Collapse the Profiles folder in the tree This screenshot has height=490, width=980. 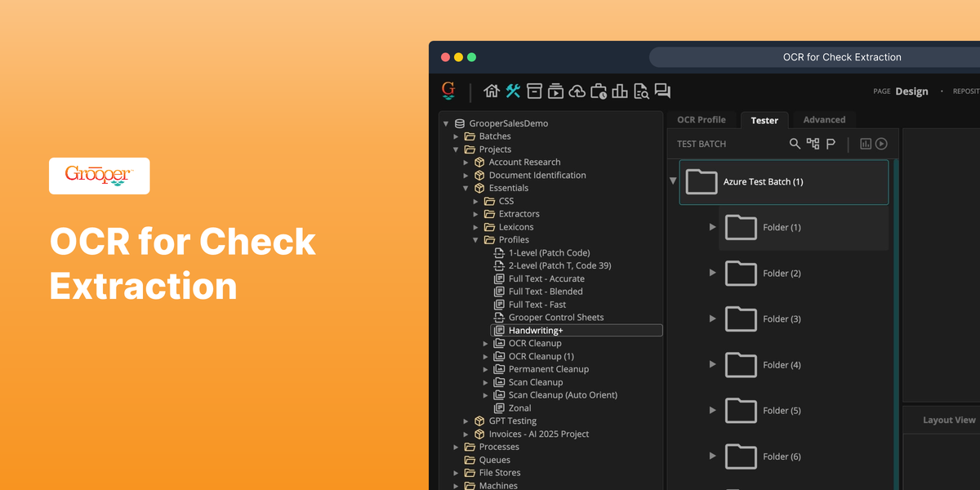474,239
